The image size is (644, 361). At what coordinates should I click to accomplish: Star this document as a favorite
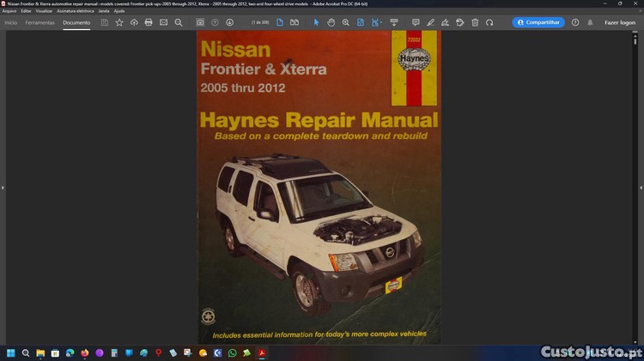[119, 22]
